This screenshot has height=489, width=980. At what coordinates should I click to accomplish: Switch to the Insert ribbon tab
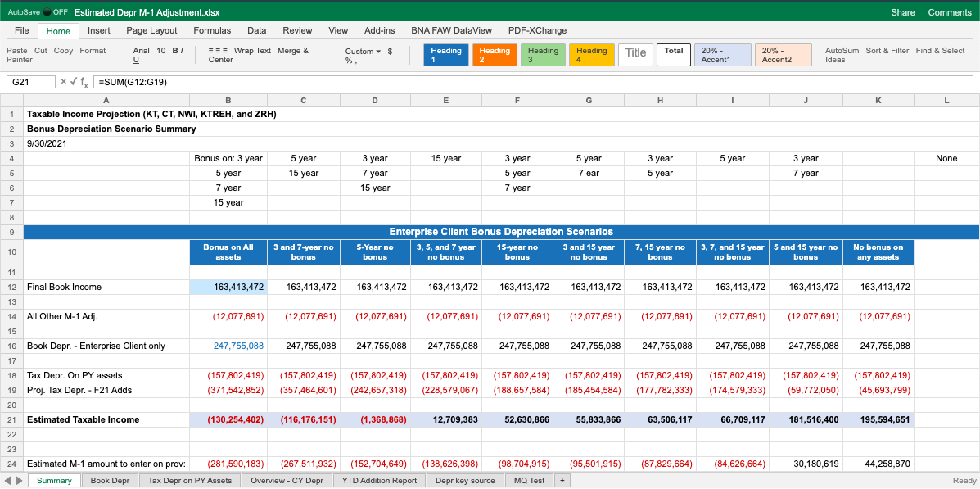pyautogui.click(x=99, y=30)
